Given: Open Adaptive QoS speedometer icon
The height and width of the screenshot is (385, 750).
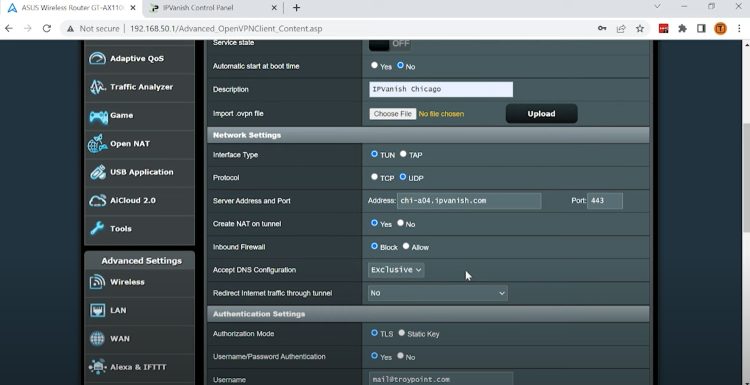Looking at the screenshot, I should click(98, 58).
